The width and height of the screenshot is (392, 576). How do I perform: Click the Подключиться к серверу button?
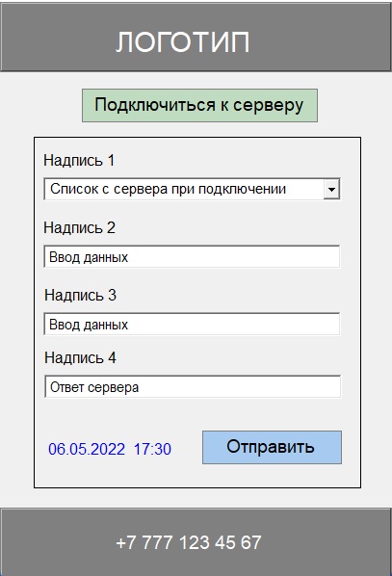pyautogui.click(x=199, y=105)
